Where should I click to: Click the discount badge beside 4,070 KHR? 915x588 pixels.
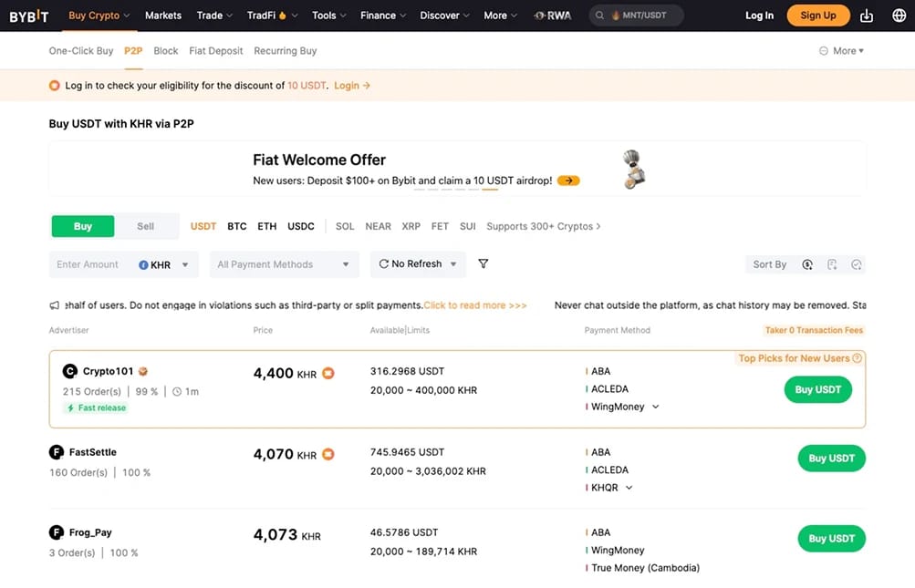(x=328, y=454)
